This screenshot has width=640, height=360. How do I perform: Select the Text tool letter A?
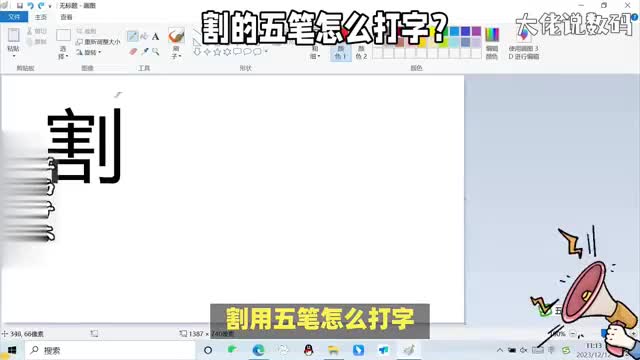coord(156,37)
